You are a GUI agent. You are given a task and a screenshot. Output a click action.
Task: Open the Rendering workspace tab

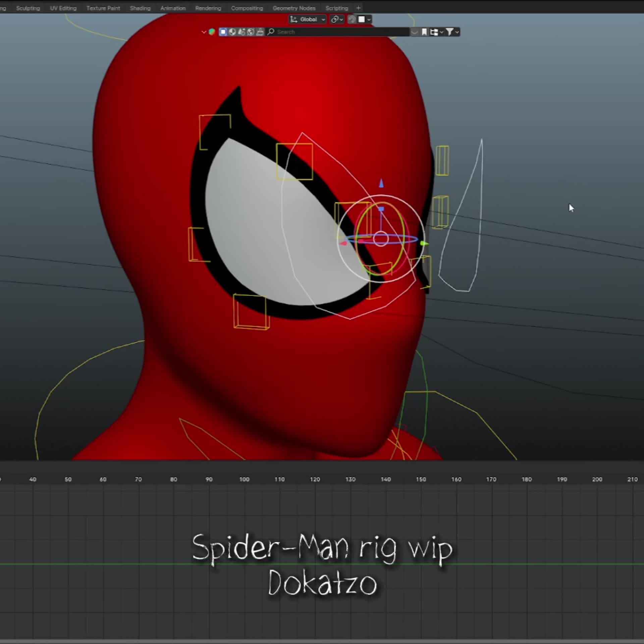pyautogui.click(x=208, y=8)
